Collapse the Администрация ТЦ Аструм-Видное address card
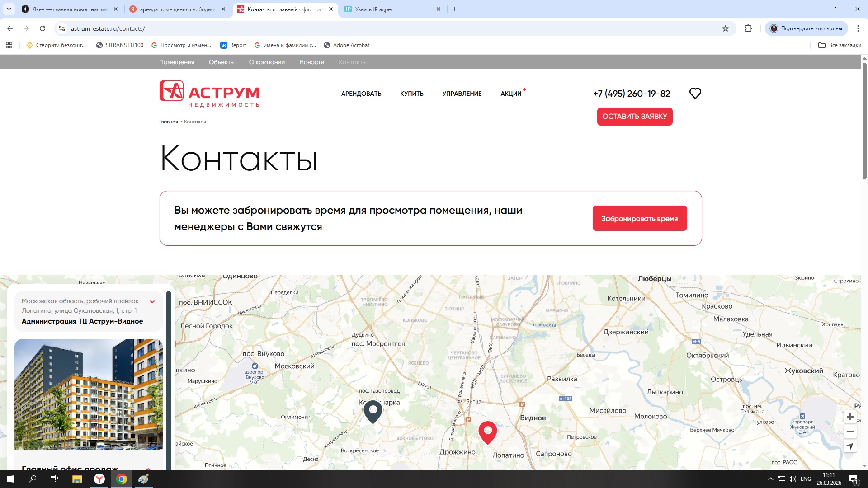Screen dimensions: 868x488 point(152,302)
